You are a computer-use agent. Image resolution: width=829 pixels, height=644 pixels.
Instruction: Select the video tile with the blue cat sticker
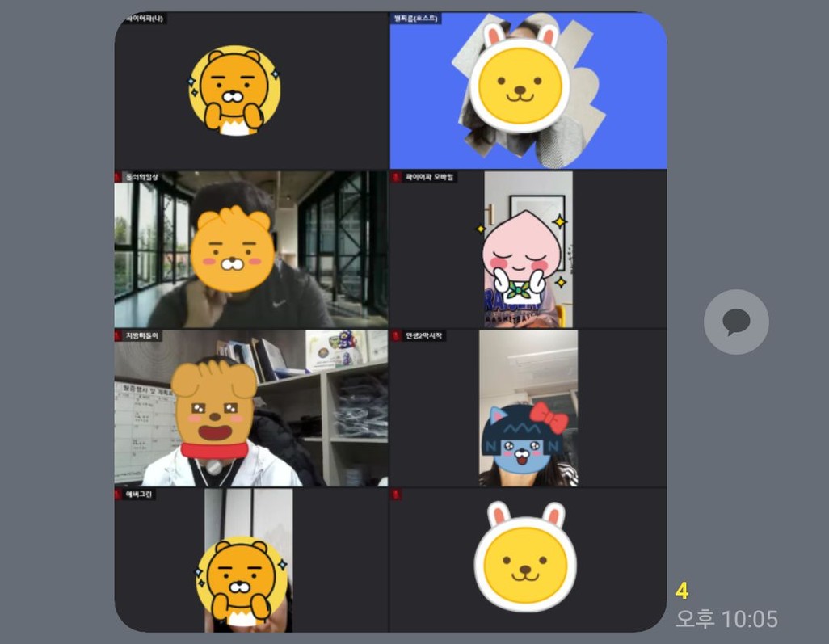(x=528, y=408)
